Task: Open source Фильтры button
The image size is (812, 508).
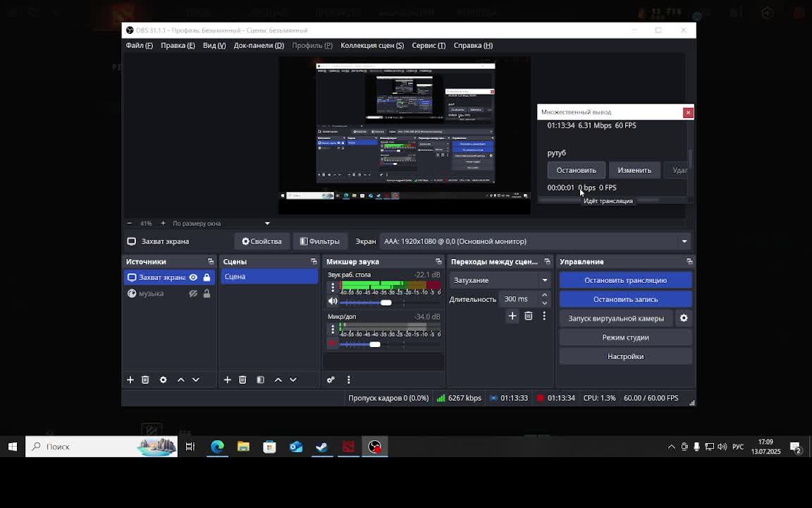Action: (320, 241)
